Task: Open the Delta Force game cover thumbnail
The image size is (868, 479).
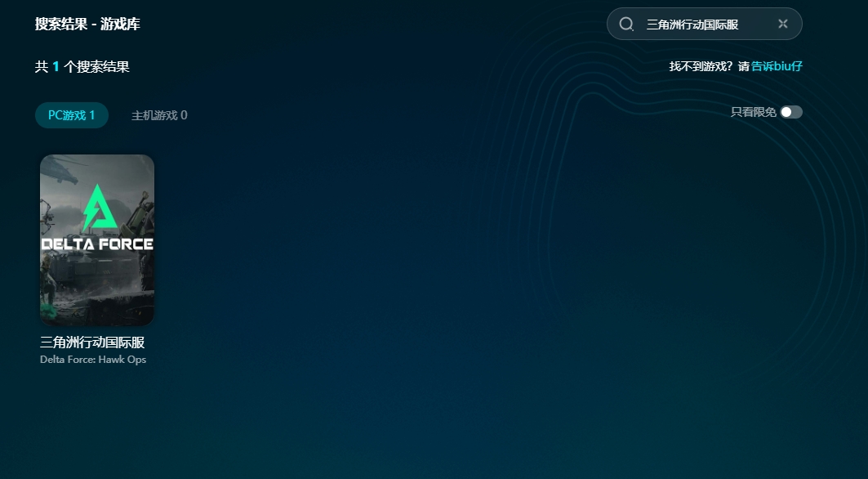Action: (97, 240)
